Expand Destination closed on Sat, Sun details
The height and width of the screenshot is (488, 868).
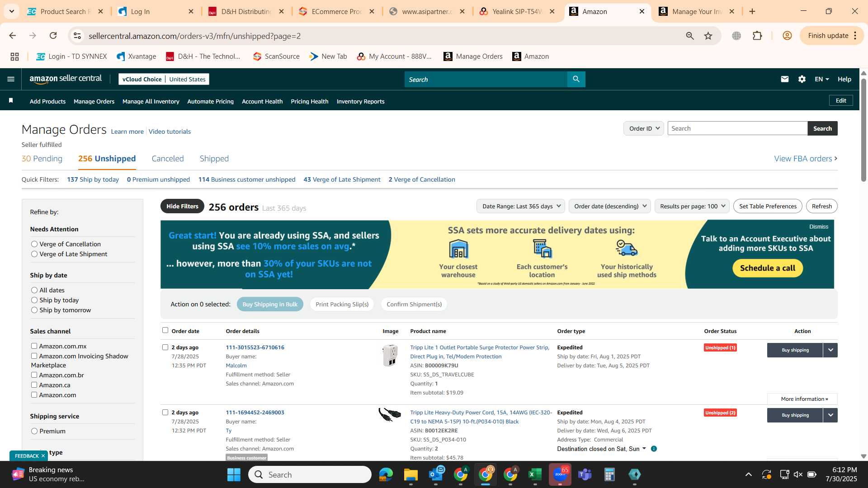click(x=602, y=449)
